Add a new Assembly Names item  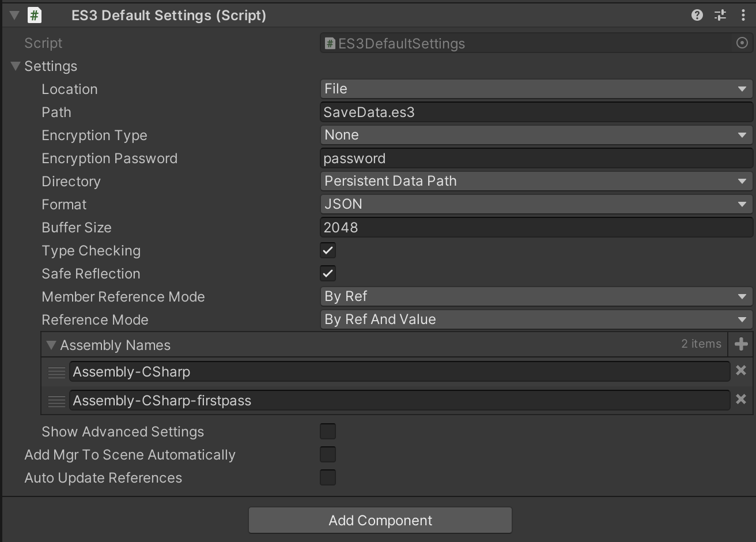pos(741,344)
